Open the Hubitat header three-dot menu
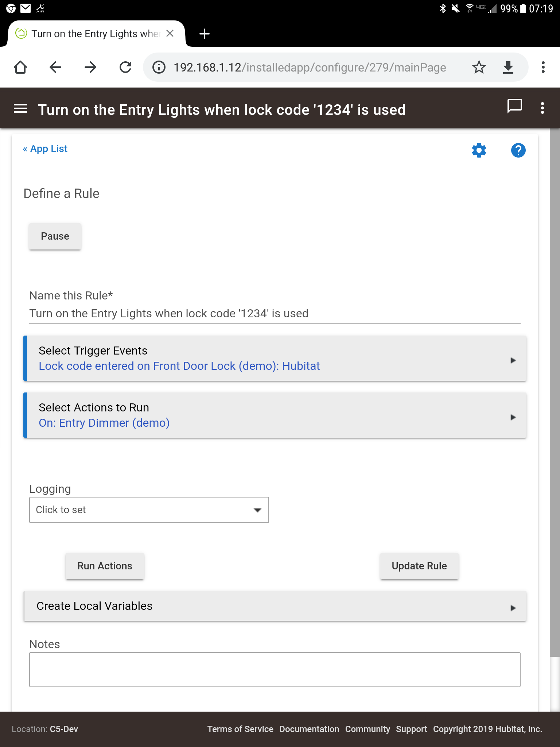 [542, 108]
